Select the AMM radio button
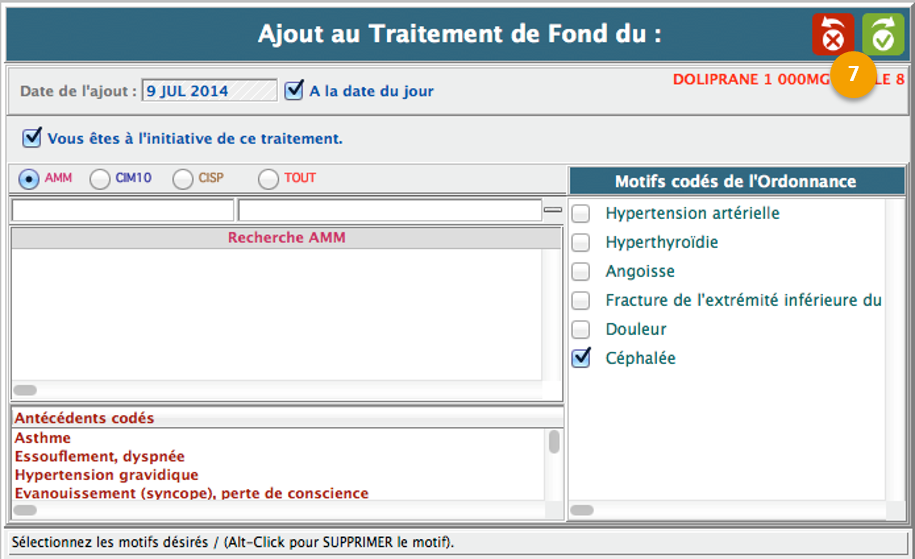Image resolution: width=915 pixels, height=559 pixels. point(29,179)
